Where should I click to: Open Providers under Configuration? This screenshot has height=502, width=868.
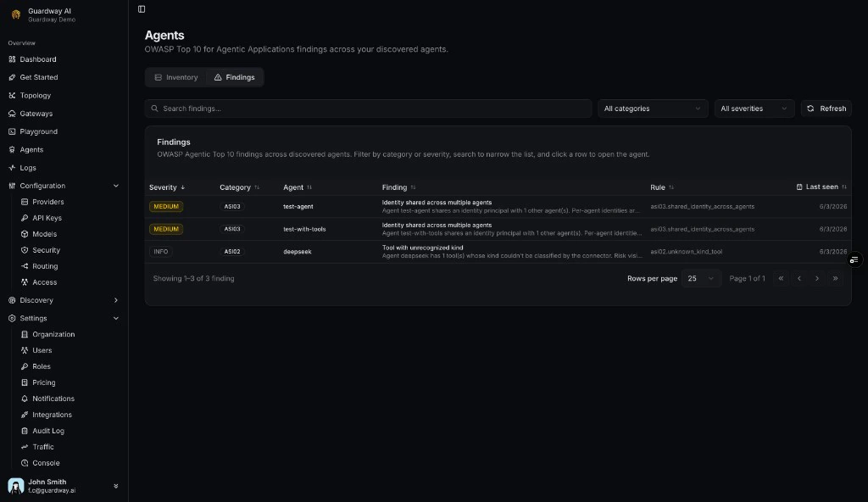[42, 202]
